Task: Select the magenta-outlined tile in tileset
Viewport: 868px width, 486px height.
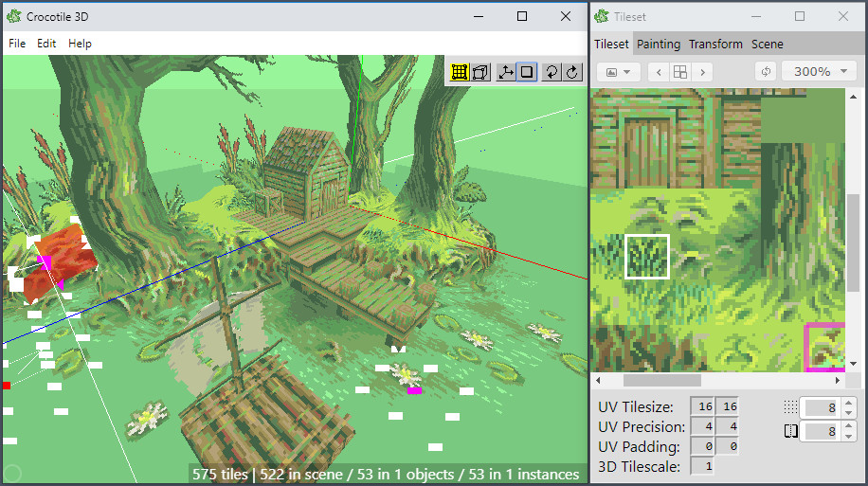Action: coord(824,347)
